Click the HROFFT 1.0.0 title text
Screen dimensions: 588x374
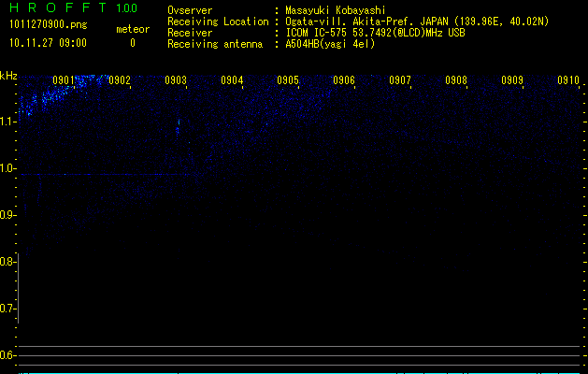[74, 7]
